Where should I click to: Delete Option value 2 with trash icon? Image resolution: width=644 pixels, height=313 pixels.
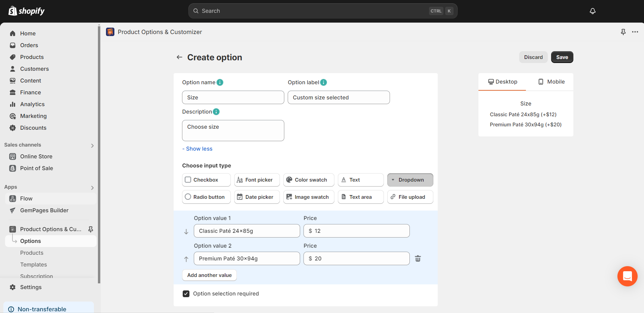click(418, 258)
